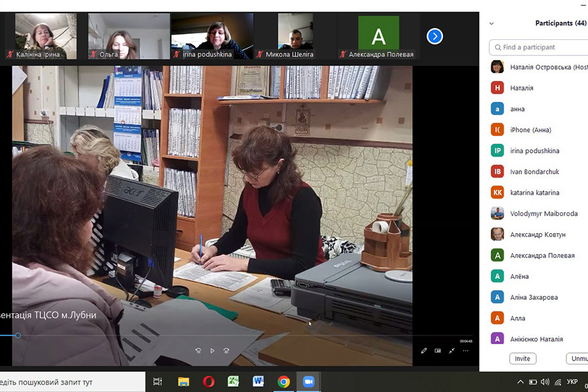Select Микола Шеліга video thumbnail
The width and height of the screenshot is (588, 392).
point(295,37)
